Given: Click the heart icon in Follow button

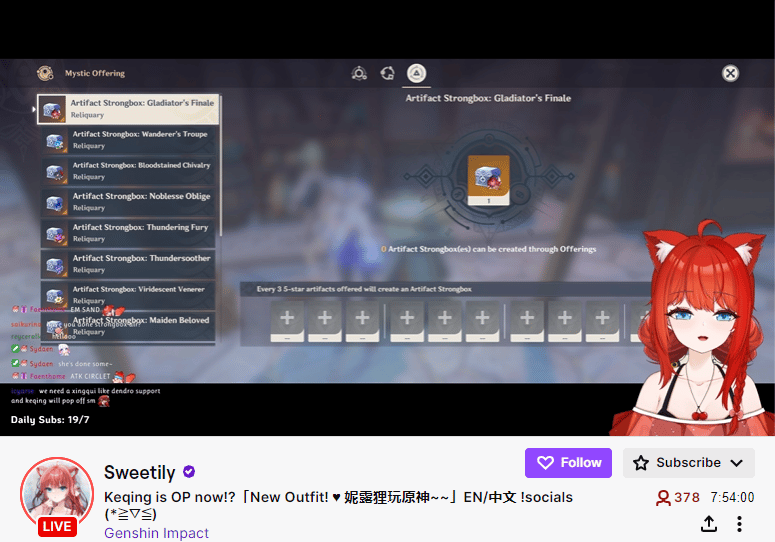Looking at the screenshot, I should coord(545,463).
